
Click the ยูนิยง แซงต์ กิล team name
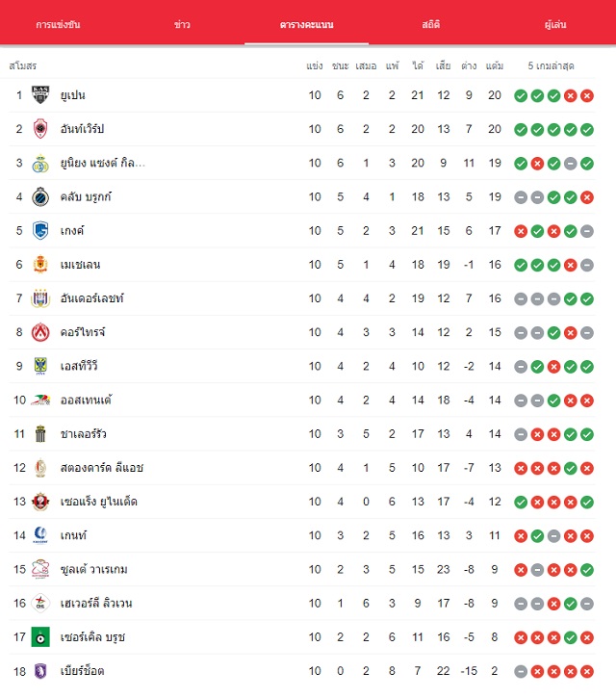tap(103, 163)
